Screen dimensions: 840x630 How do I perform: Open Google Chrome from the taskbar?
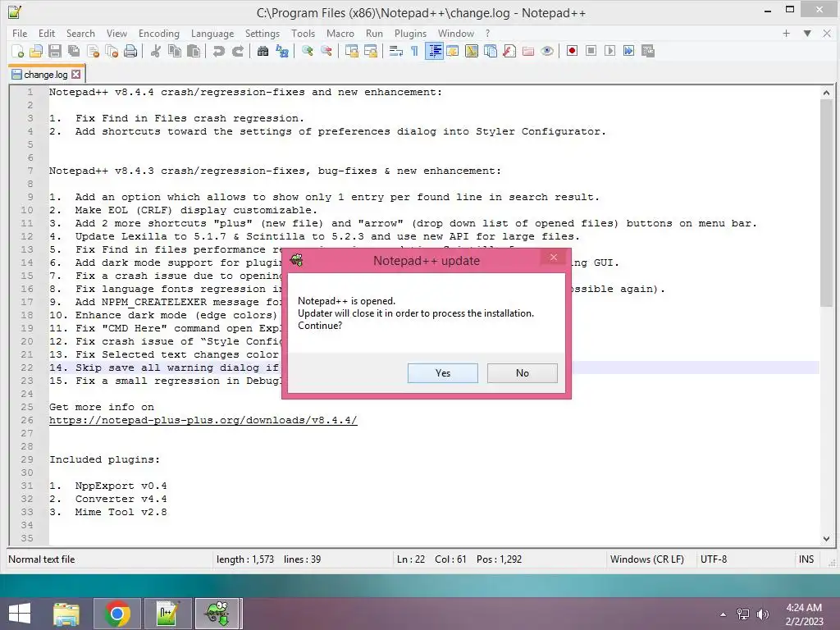coord(117,614)
